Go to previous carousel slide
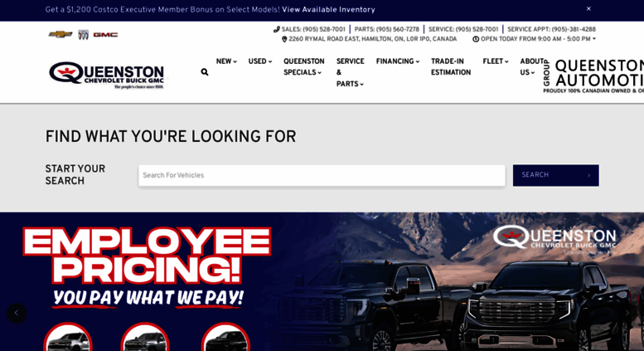 pyautogui.click(x=16, y=313)
